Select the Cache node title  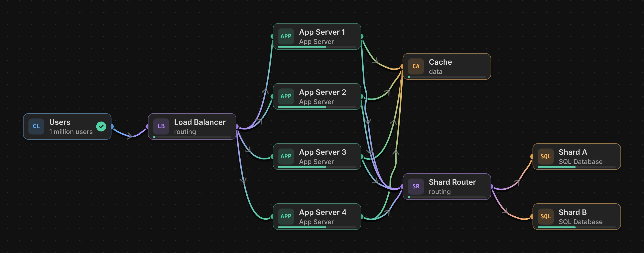pos(440,62)
